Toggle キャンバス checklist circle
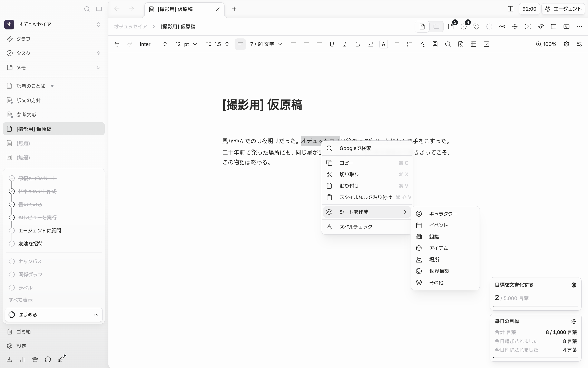The image size is (588, 368). (12, 261)
